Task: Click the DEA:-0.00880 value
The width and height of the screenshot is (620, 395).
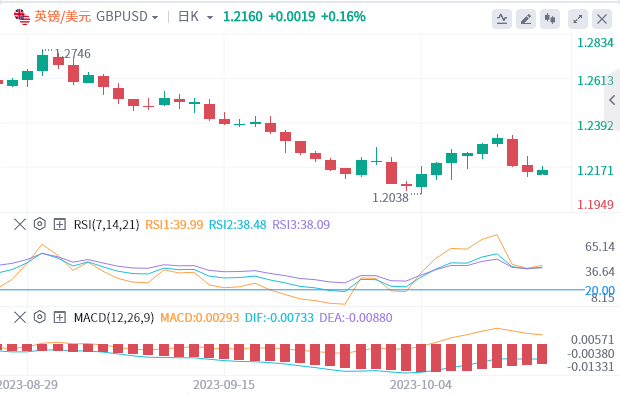Action: 356,318
